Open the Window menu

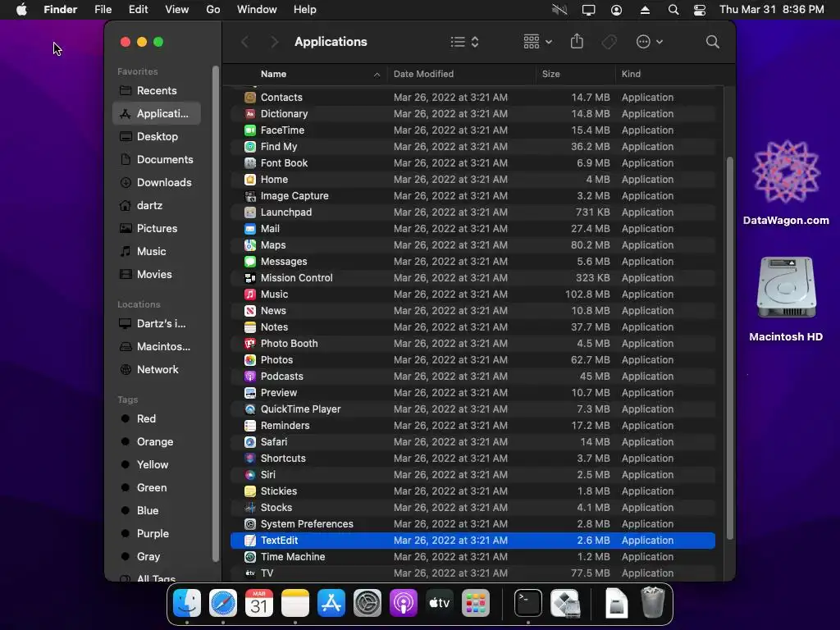click(257, 10)
